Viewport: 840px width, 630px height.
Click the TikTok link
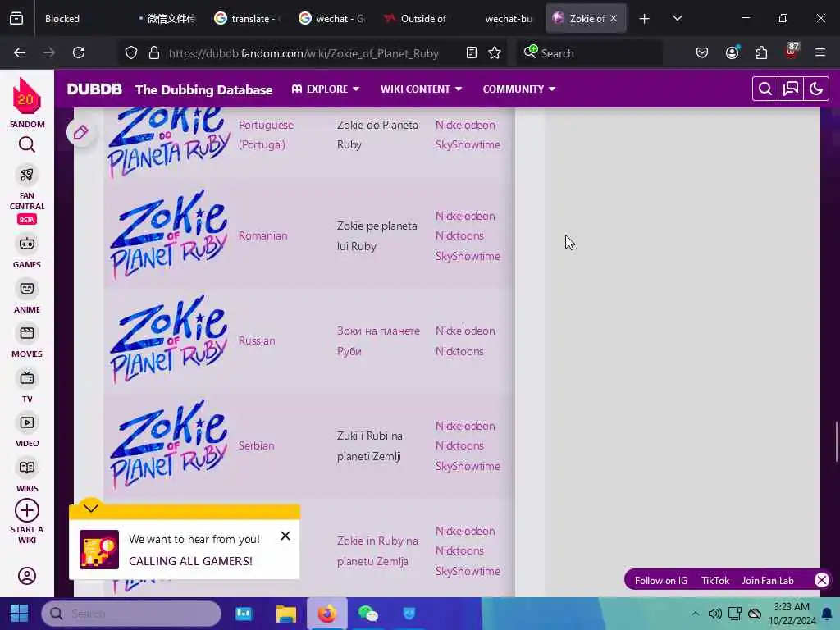coord(715,580)
